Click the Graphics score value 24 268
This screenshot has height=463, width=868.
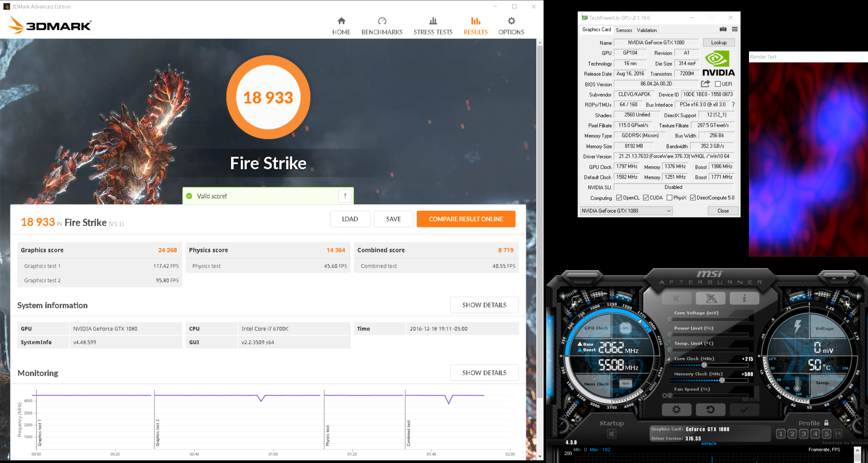point(167,250)
